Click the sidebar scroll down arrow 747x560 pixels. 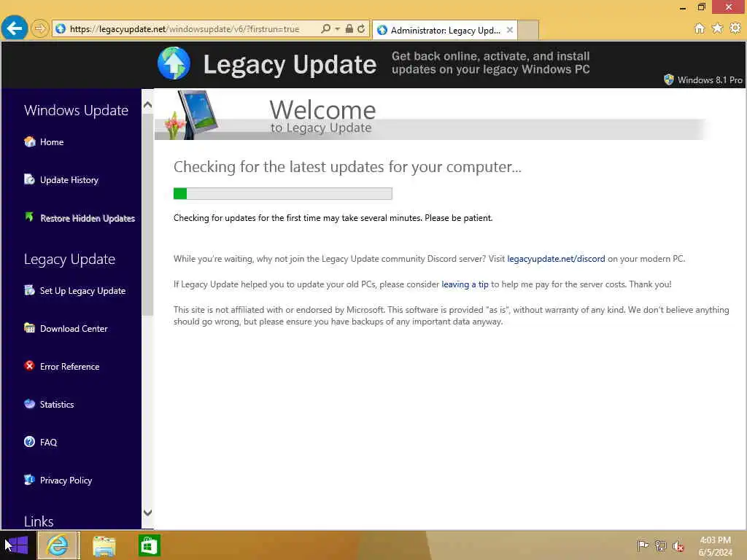point(147,513)
